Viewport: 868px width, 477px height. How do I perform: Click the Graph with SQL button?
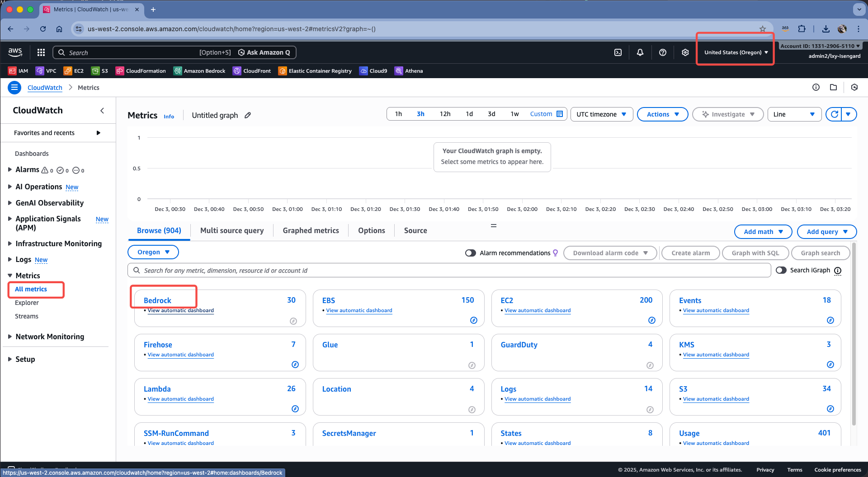coord(755,253)
